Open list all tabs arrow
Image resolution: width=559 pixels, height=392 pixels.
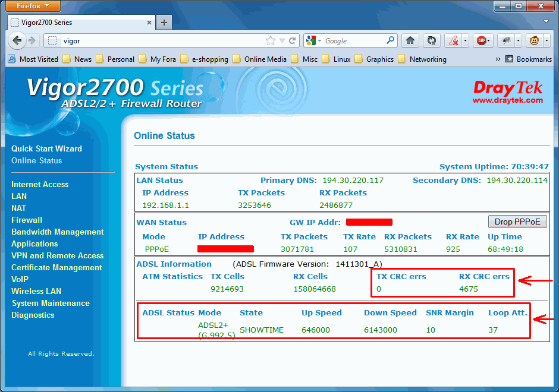pyautogui.click(x=546, y=21)
